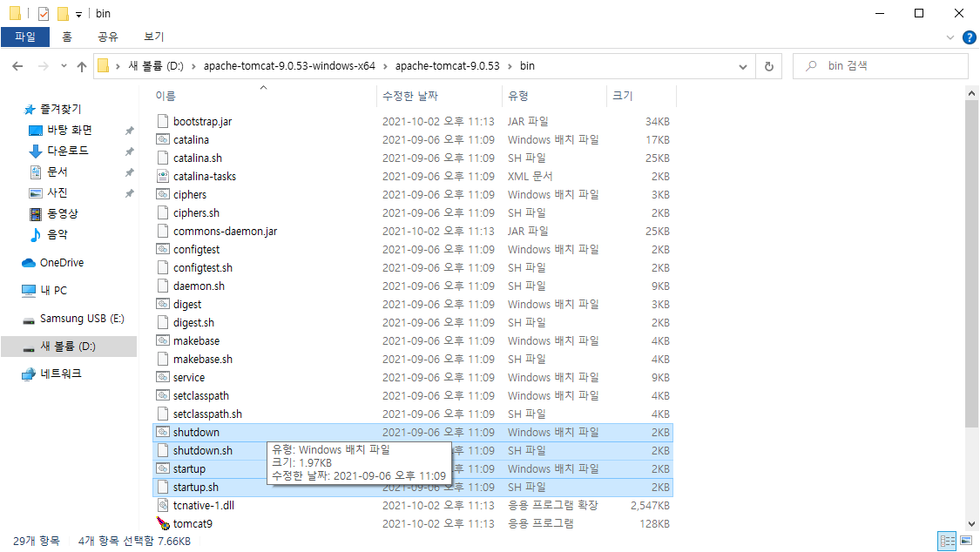Click the tcnative-1.dll file icon
This screenshot has width=980, height=552.
163,505
